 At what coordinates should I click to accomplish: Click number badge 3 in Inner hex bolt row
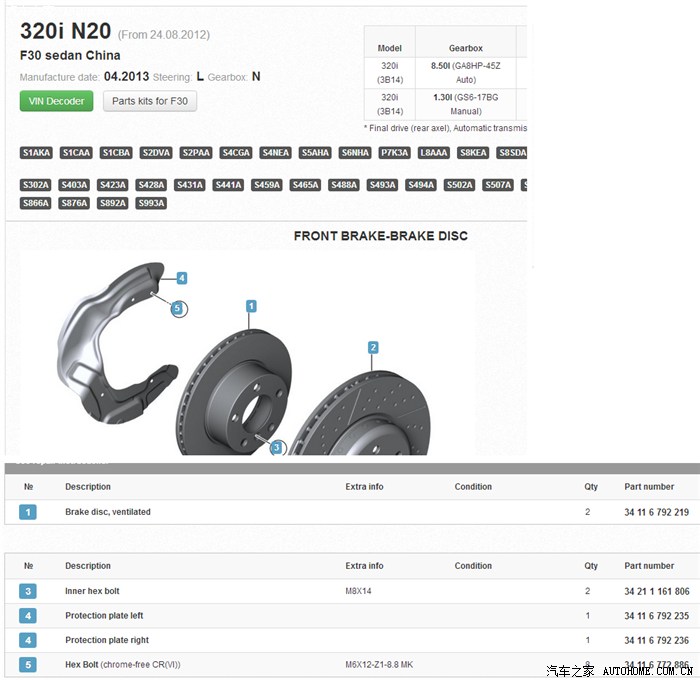(x=28, y=592)
